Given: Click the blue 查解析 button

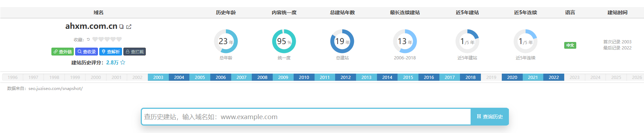Looking at the screenshot, I should click(111, 52).
